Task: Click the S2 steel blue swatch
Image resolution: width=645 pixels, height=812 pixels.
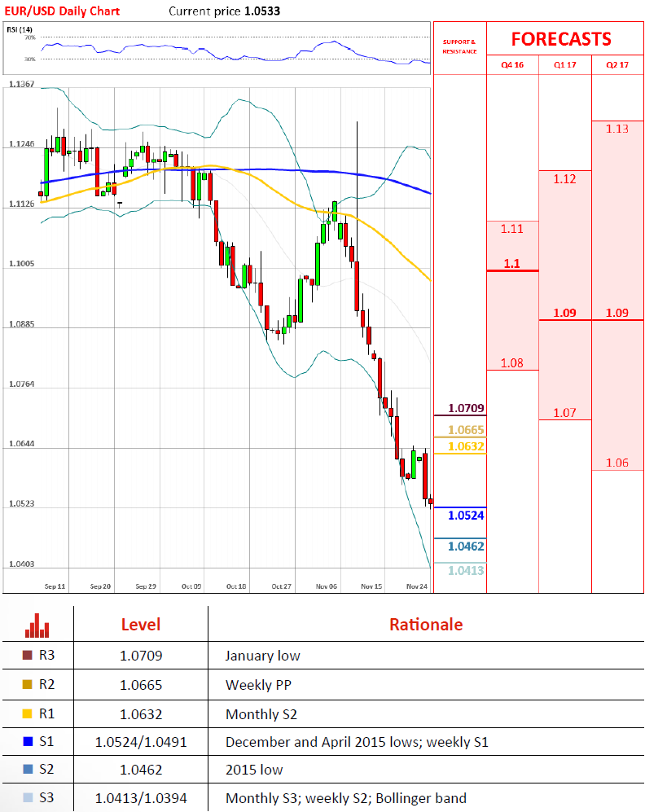Action: (x=28, y=769)
